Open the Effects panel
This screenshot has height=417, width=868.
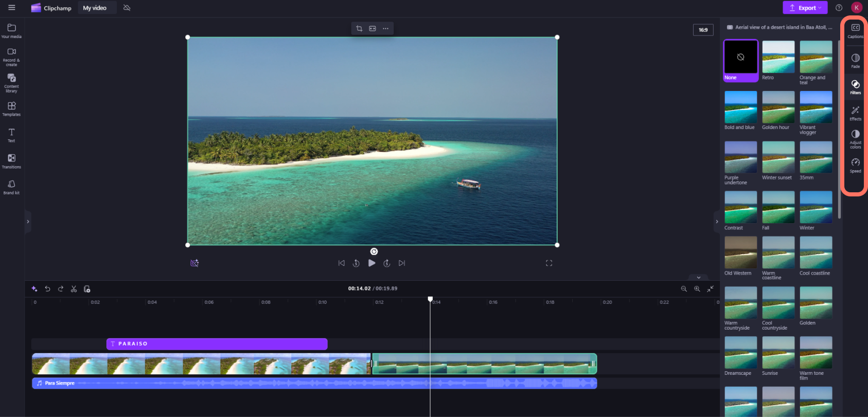pos(855,113)
